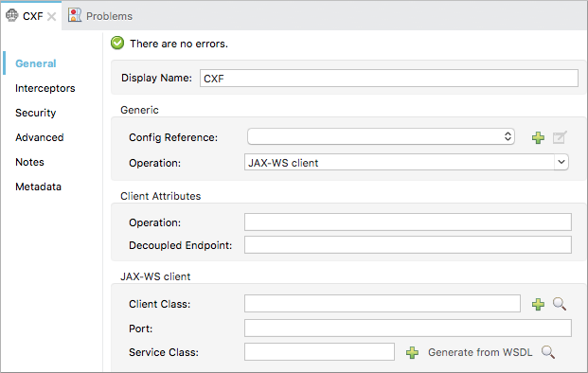
Task: Click plus icon next to Service Class
Action: (x=412, y=352)
